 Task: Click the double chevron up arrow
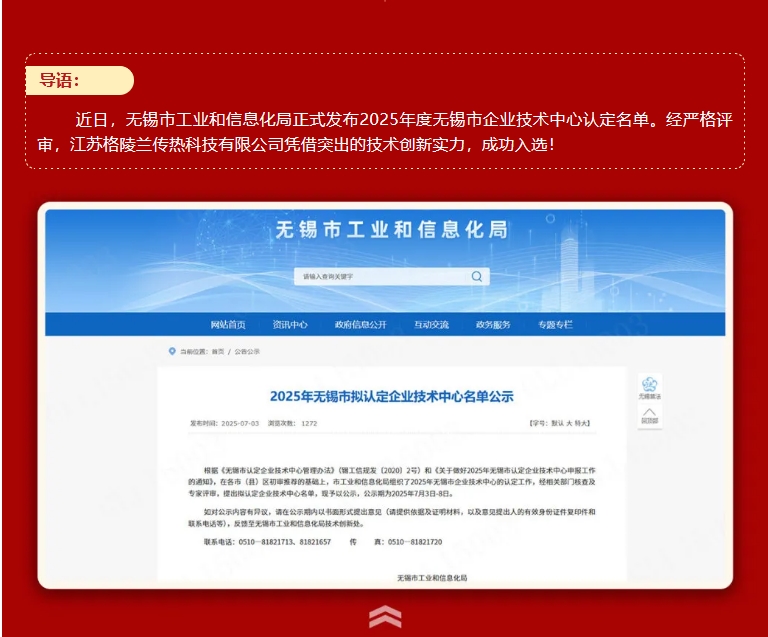point(385,616)
